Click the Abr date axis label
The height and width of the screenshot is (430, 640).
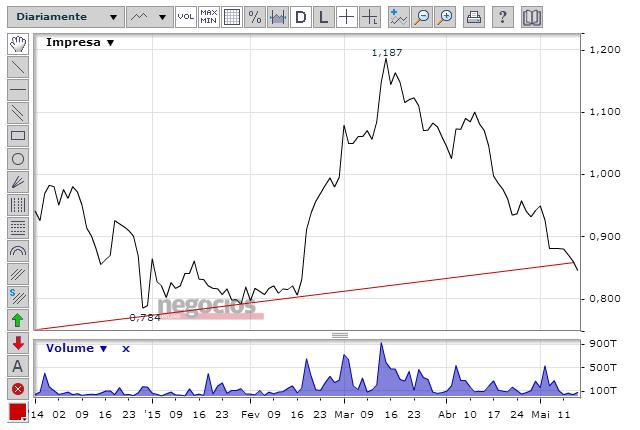point(447,414)
